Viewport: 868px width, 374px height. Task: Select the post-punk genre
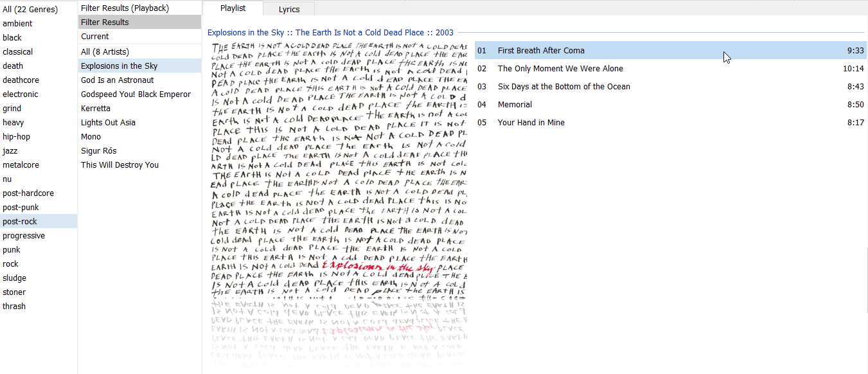pyautogui.click(x=20, y=208)
